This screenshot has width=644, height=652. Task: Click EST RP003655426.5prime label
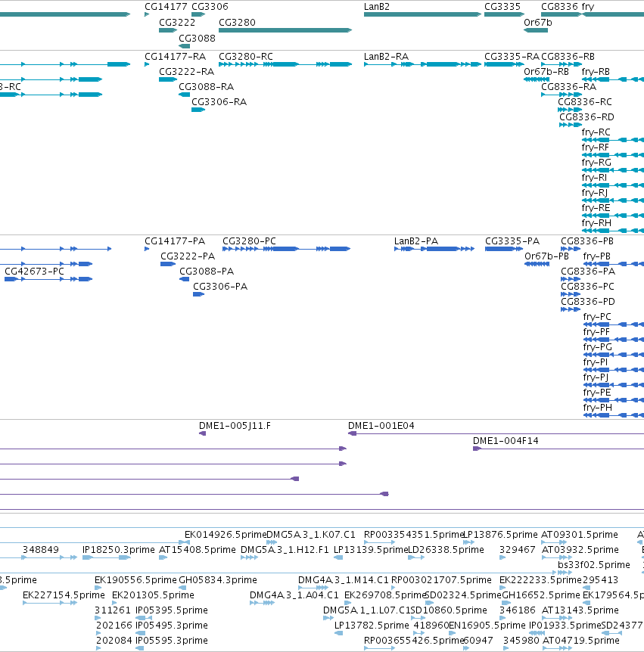click(x=413, y=641)
